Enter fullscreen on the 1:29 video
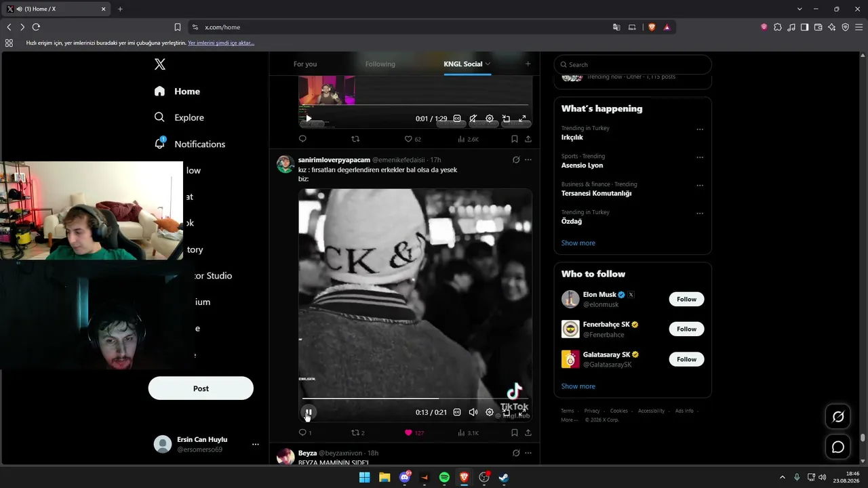868x488 pixels. tap(522, 119)
